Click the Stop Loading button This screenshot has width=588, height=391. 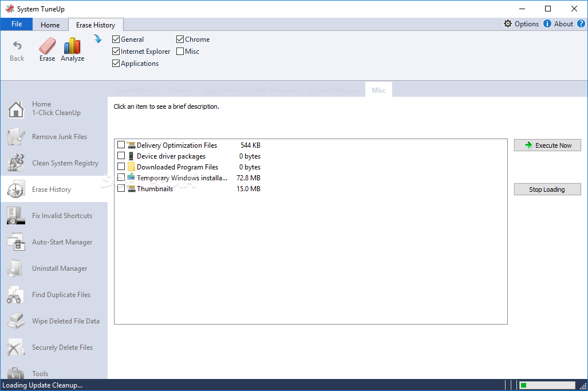(547, 189)
